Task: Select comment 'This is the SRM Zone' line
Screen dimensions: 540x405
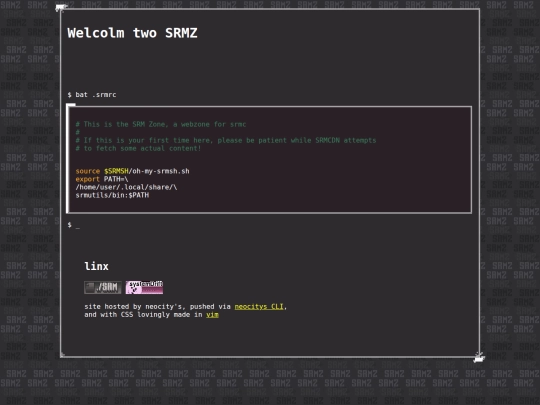Action: point(161,124)
